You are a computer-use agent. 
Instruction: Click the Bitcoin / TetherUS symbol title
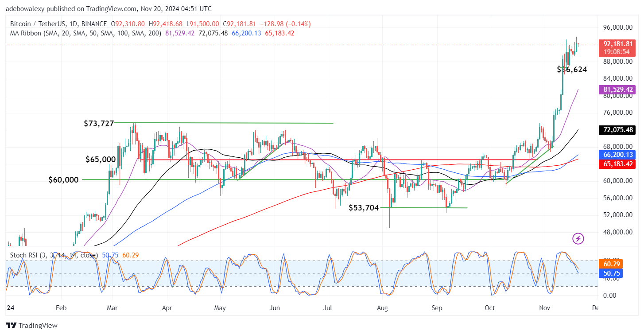pos(58,24)
